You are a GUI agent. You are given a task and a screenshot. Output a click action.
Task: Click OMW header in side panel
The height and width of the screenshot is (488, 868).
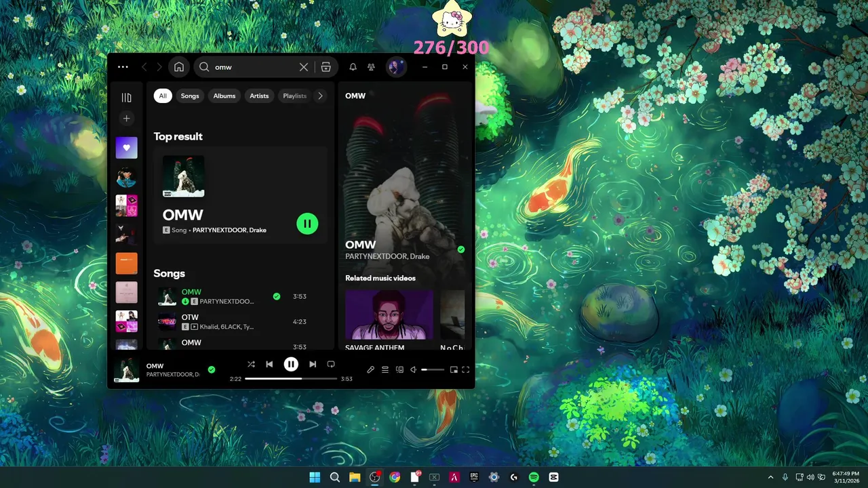355,96
